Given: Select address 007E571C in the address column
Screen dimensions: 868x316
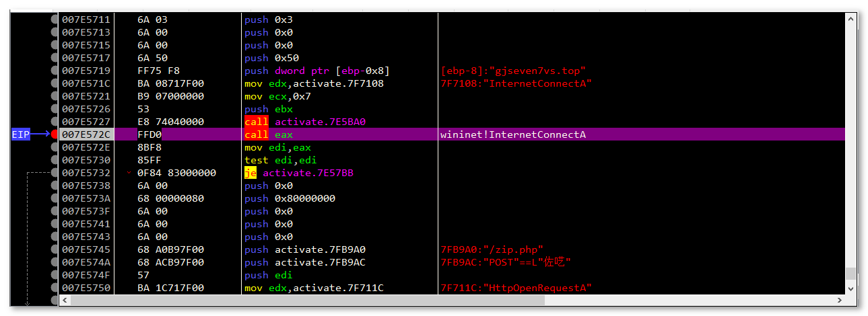Looking at the screenshot, I should tap(86, 83).
